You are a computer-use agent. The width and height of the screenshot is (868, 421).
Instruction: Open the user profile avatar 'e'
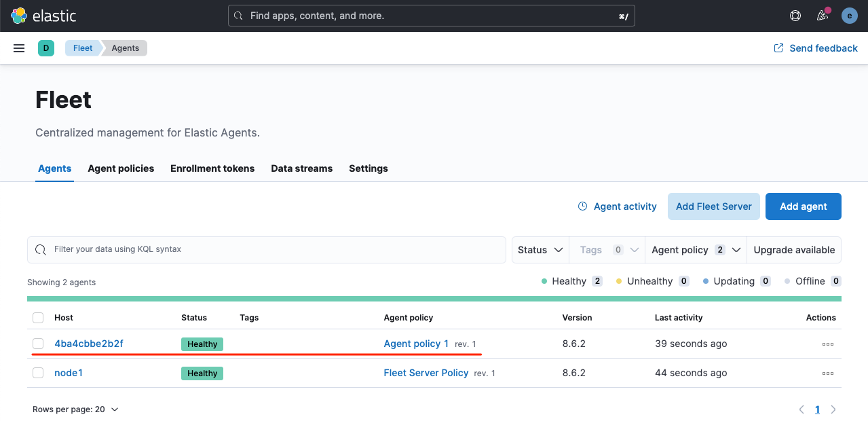[850, 16]
